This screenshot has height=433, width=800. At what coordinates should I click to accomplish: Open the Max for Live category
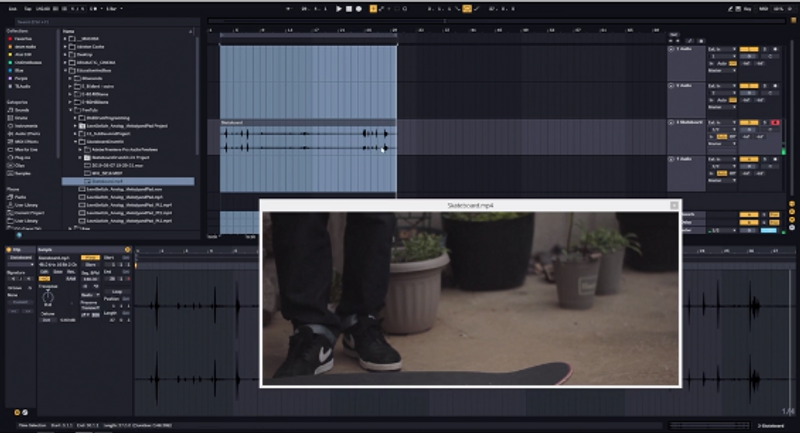pos(23,149)
